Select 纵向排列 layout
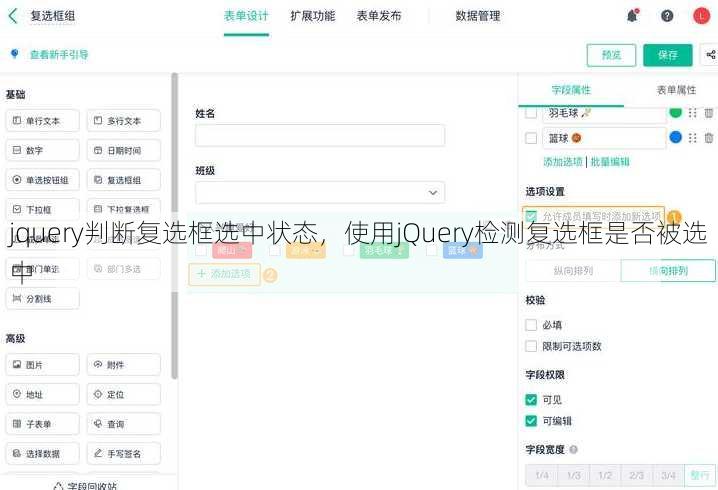Screen dimensions: 718x490 [573, 271]
